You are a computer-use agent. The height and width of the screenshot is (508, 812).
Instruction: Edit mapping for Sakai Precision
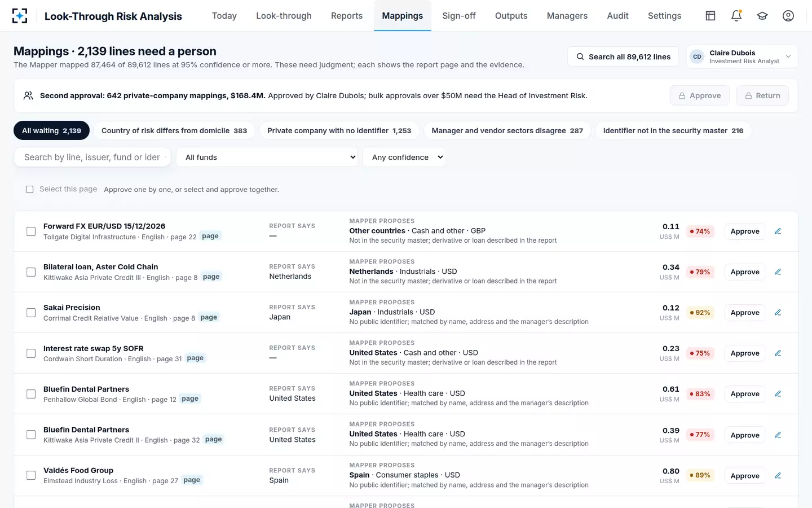click(778, 313)
